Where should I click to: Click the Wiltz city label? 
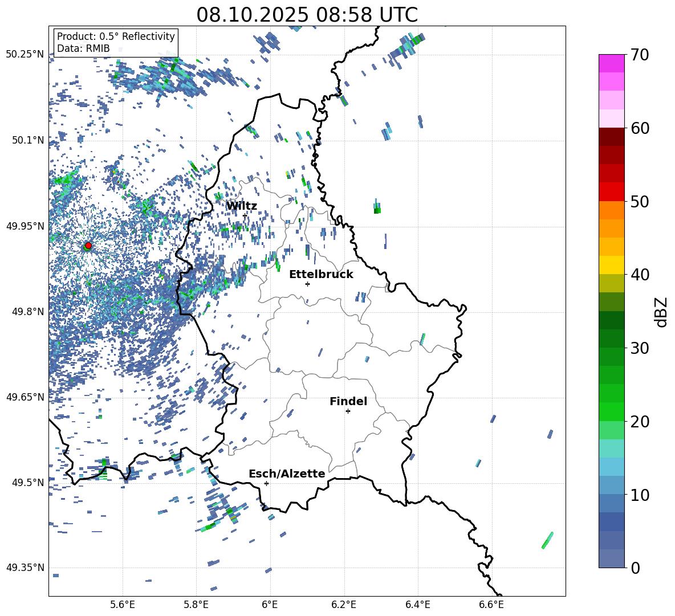242,206
